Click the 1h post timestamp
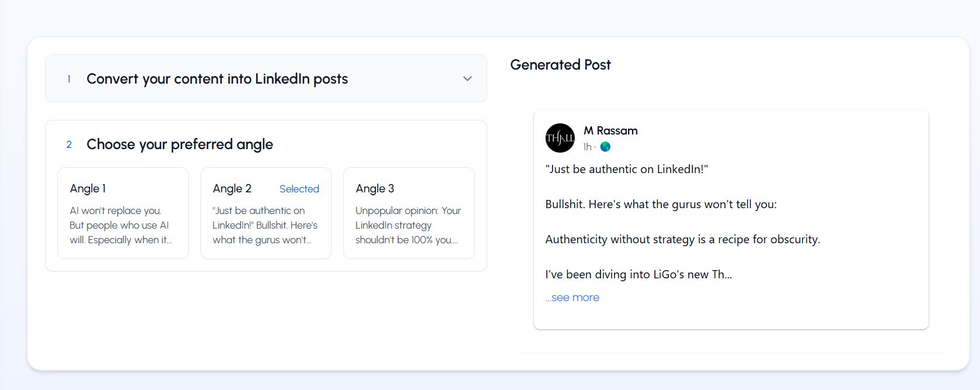The height and width of the screenshot is (390, 980). point(587,147)
